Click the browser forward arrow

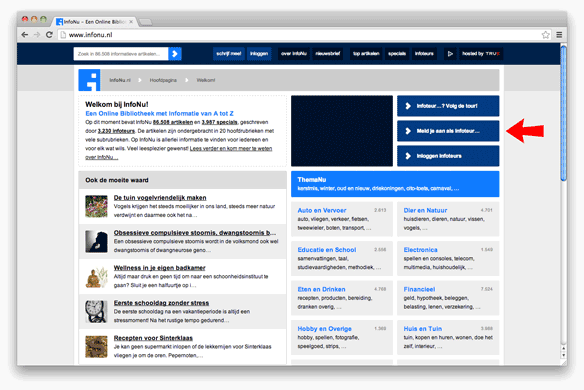(37, 35)
